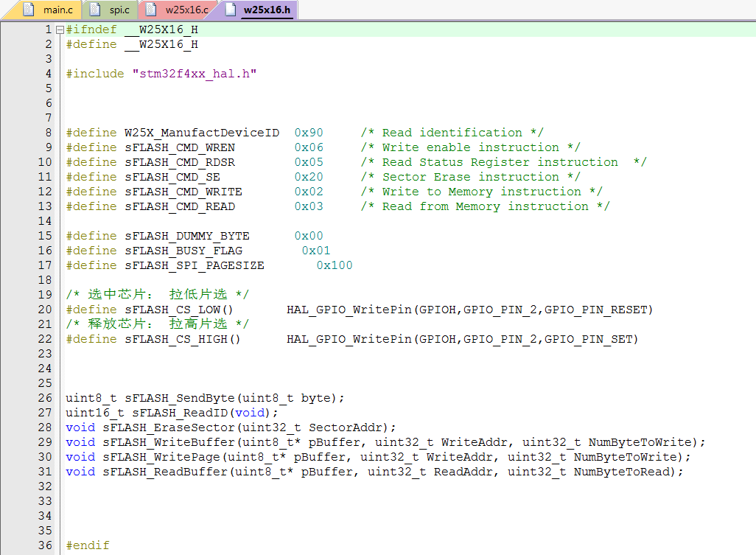Click the sFLASH_CS_HIGH() macro name
The width and height of the screenshot is (756, 555).
pyautogui.click(x=182, y=340)
